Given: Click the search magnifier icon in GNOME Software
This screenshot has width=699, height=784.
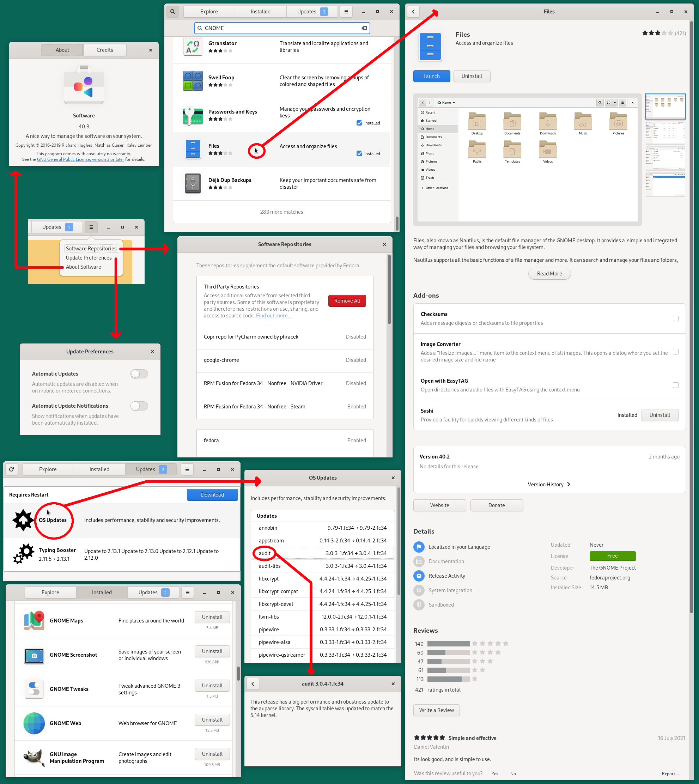Looking at the screenshot, I should pos(173,12).
